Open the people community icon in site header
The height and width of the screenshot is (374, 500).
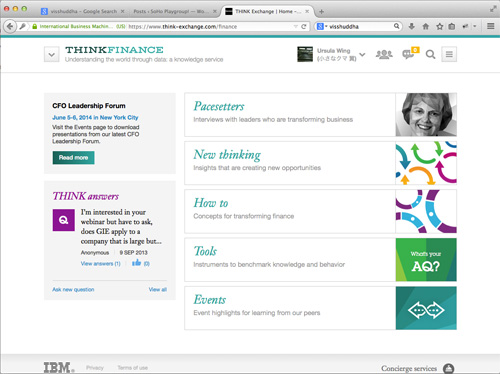click(384, 54)
